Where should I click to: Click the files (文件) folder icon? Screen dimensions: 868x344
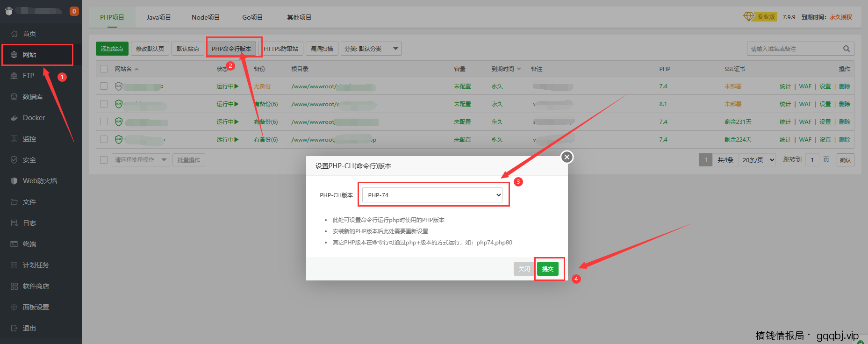pos(14,202)
